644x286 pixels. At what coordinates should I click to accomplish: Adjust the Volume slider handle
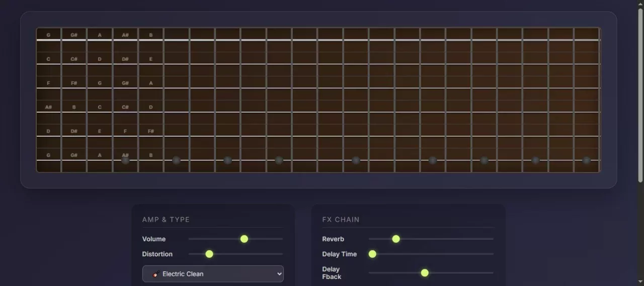click(244, 239)
